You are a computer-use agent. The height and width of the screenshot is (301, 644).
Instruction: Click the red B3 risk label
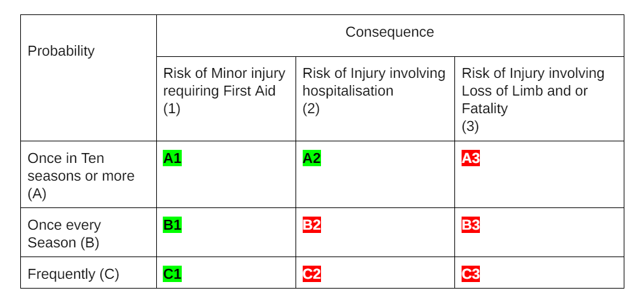click(471, 225)
